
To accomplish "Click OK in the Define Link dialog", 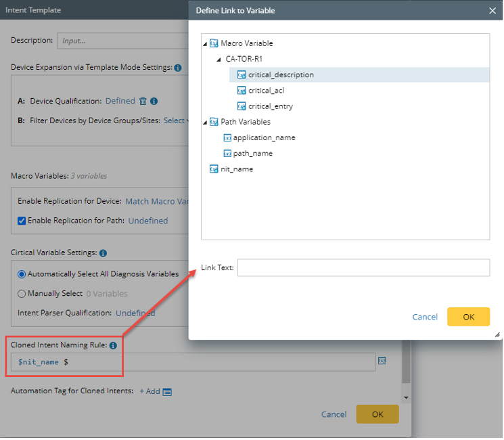I will (x=468, y=317).
